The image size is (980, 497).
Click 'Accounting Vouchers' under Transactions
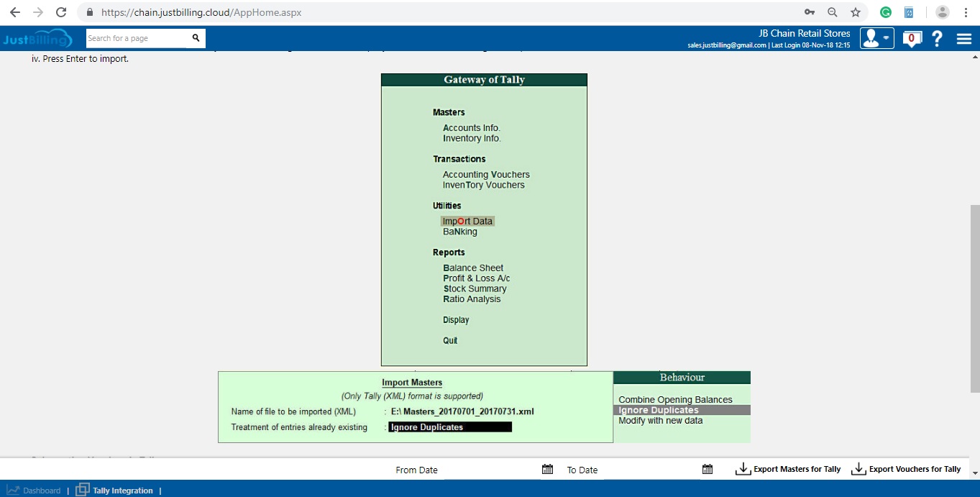486,175
